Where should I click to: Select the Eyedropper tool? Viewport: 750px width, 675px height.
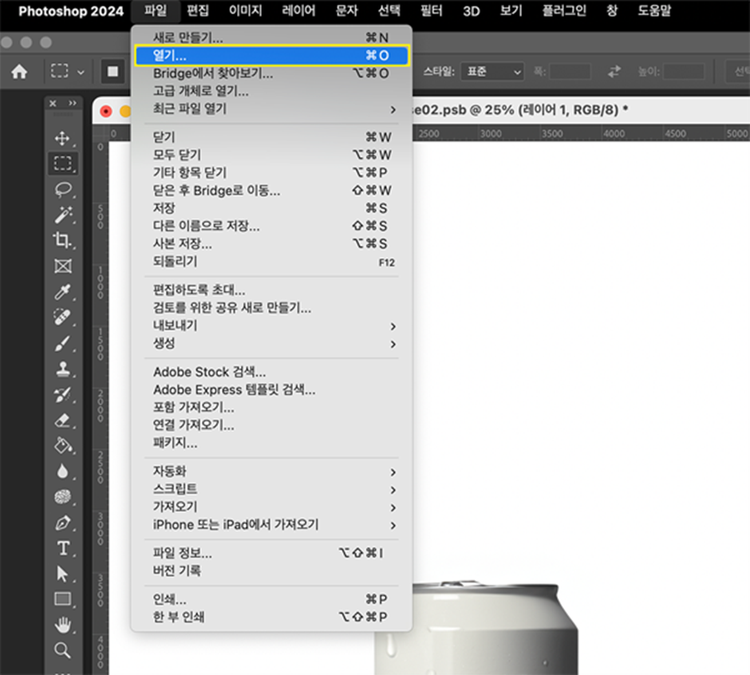tap(63, 291)
